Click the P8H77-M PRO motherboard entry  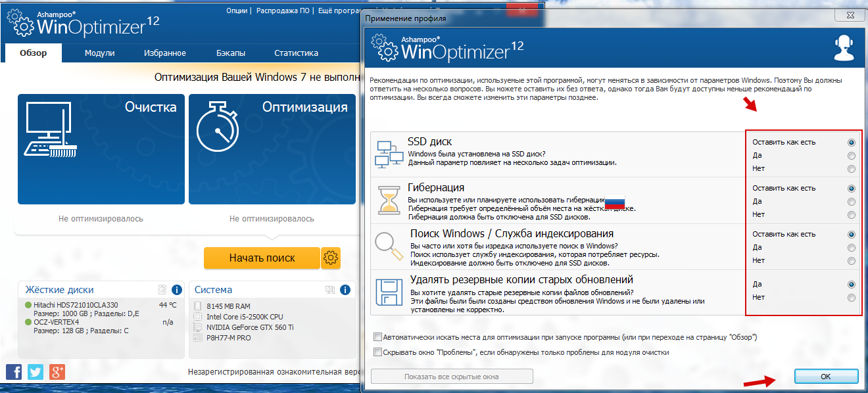[x=228, y=338]
